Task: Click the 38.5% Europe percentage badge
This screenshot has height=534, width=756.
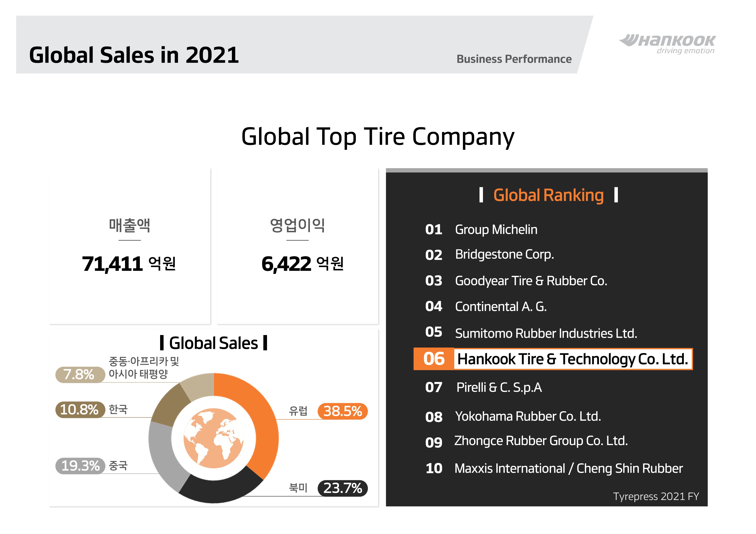Action: pos(342,411)
